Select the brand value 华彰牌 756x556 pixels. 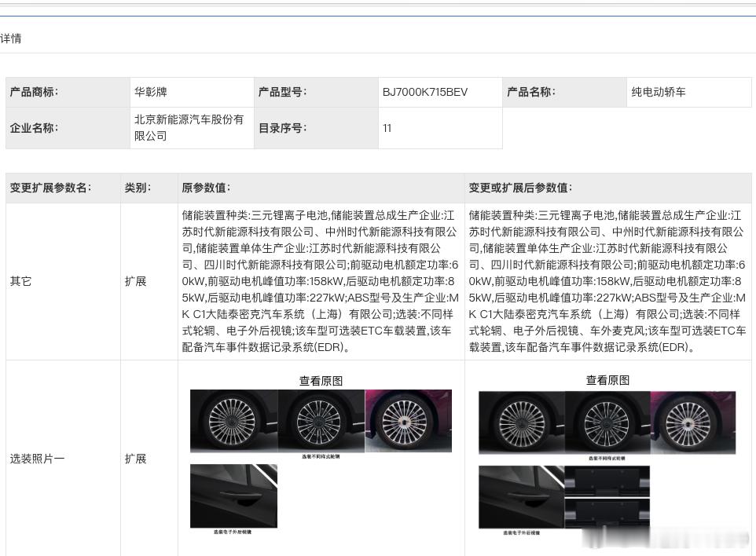[x=150, y=92]
